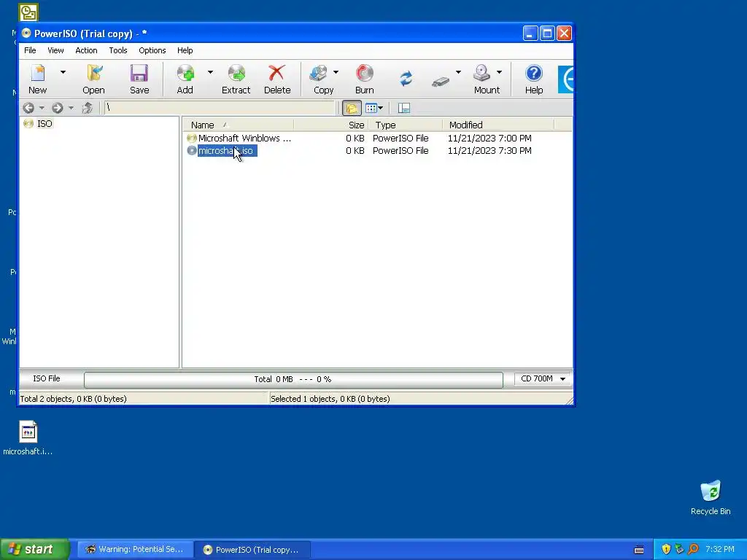Switch to Warning: Potential Se... taskbar window
This screenshot has width=747, height=560.
tap(135, 550)
